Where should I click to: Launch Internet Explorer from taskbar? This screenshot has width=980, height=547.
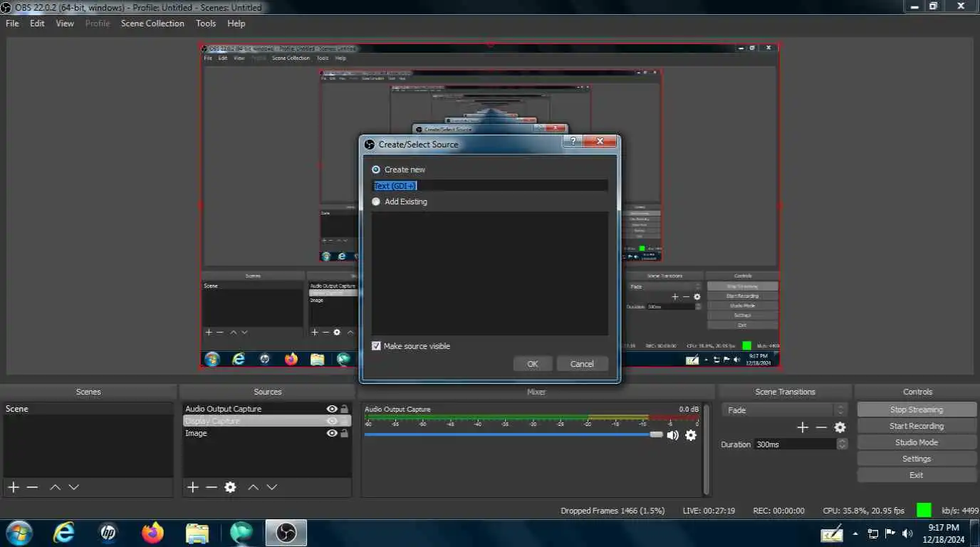[64, 533]
